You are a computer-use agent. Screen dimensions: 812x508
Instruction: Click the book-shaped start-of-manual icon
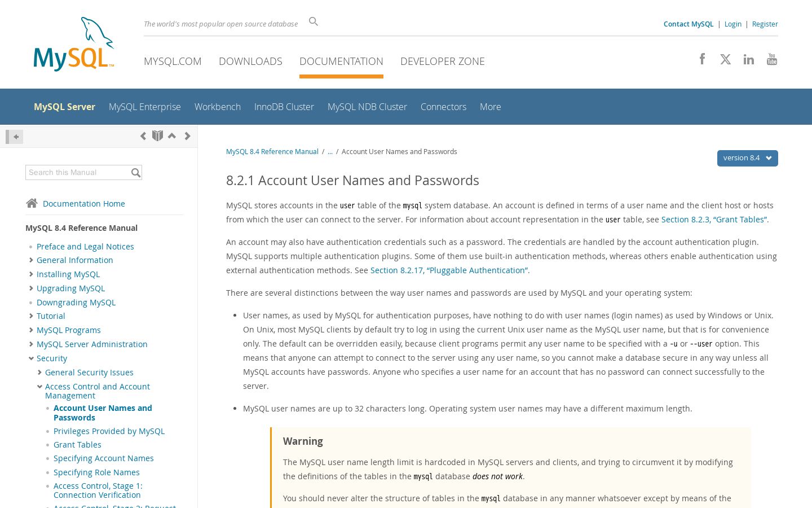pyautogui.click(x=157, y=136)
